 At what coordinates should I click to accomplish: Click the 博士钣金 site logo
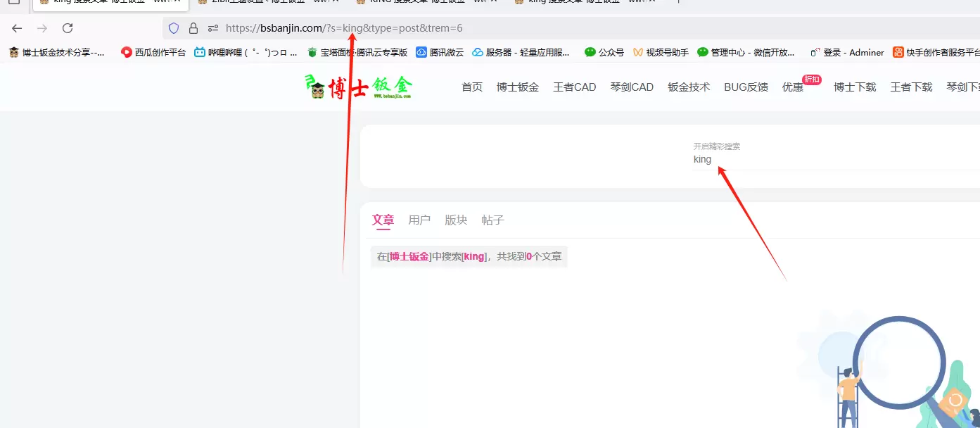359,87
